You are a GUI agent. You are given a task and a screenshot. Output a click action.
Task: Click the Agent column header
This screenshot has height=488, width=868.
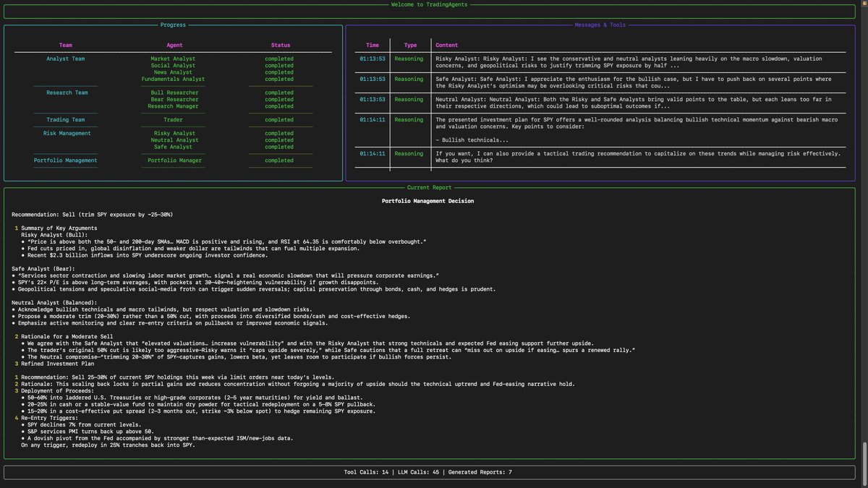coord(174,46)
